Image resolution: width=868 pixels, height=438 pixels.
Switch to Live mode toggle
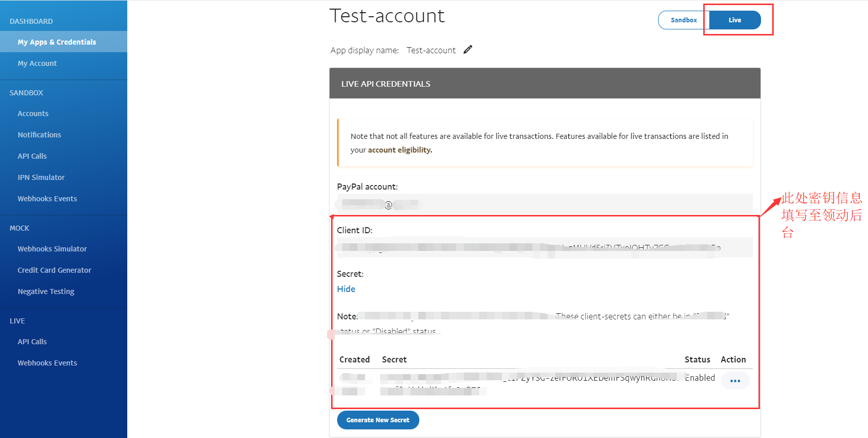click(x=735, y=20)
